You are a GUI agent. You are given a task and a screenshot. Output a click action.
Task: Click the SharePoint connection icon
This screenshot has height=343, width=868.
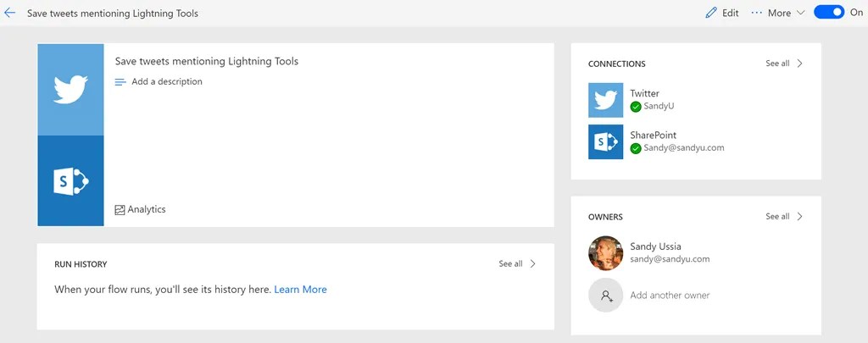(x=605, y=141)
